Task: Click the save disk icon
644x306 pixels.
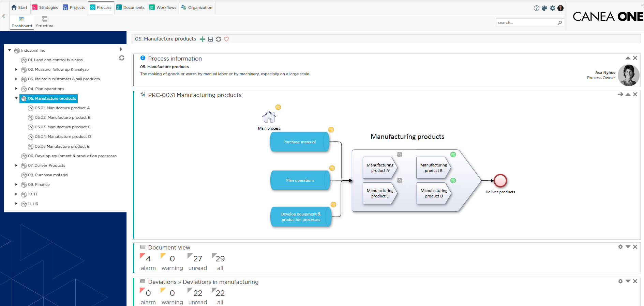Action: point(211,39)
